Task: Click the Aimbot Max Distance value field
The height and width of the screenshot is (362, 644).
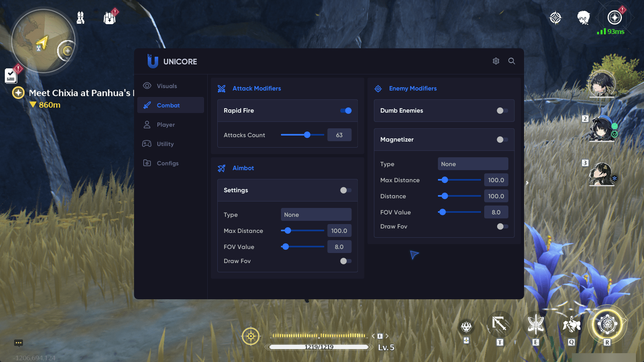Action: click(339, 231)
